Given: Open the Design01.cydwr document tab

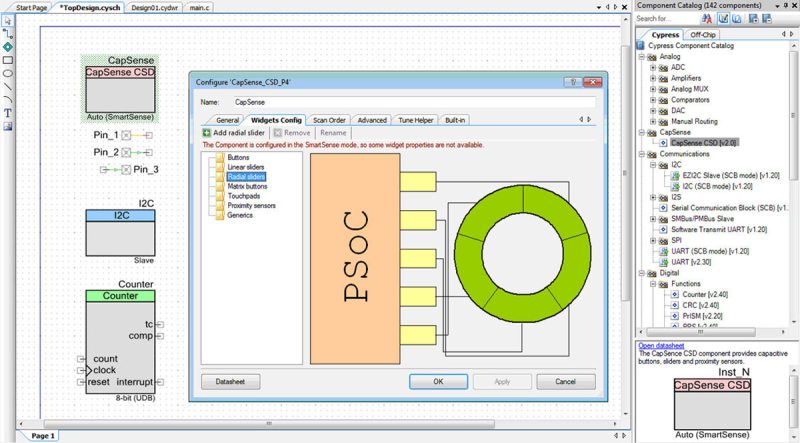Looking at the screenshot, I should coord(155,8).
